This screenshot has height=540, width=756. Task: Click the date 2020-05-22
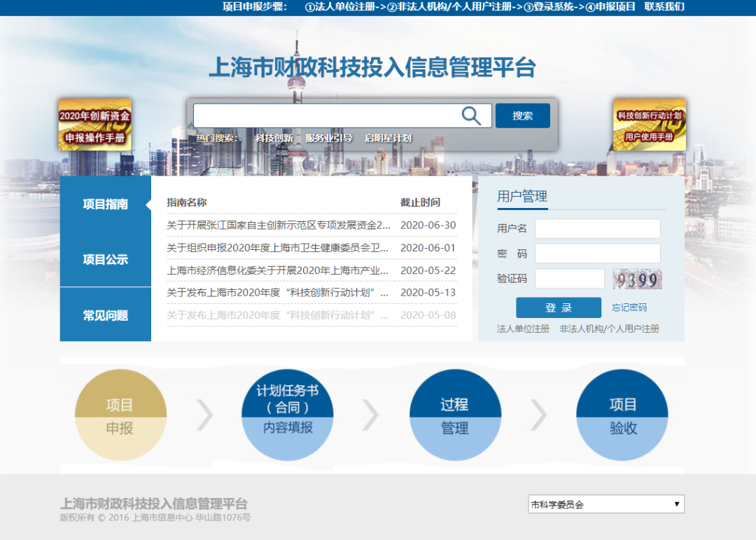pyautogui.click(x=428, y=271)
